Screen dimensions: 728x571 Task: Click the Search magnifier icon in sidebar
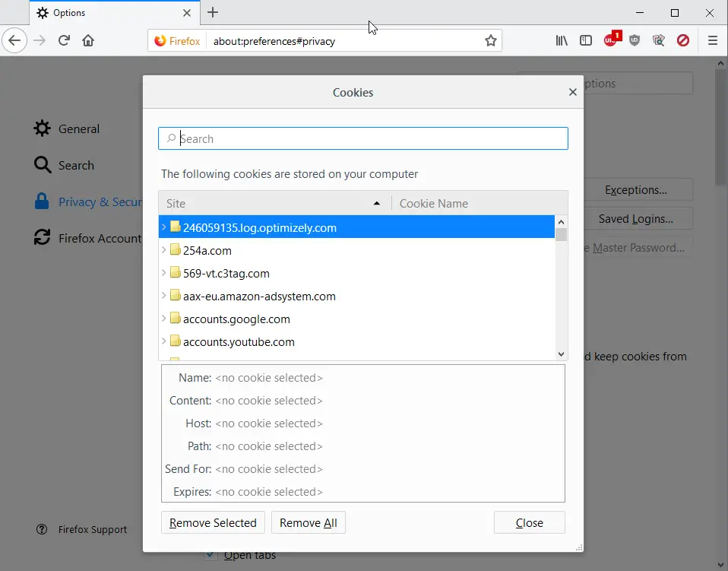pos(43,165)
